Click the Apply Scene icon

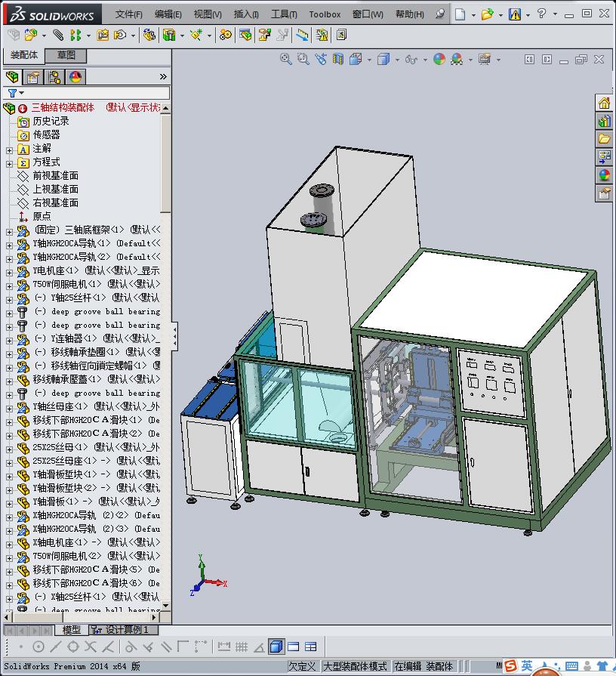tap(457, 59)
